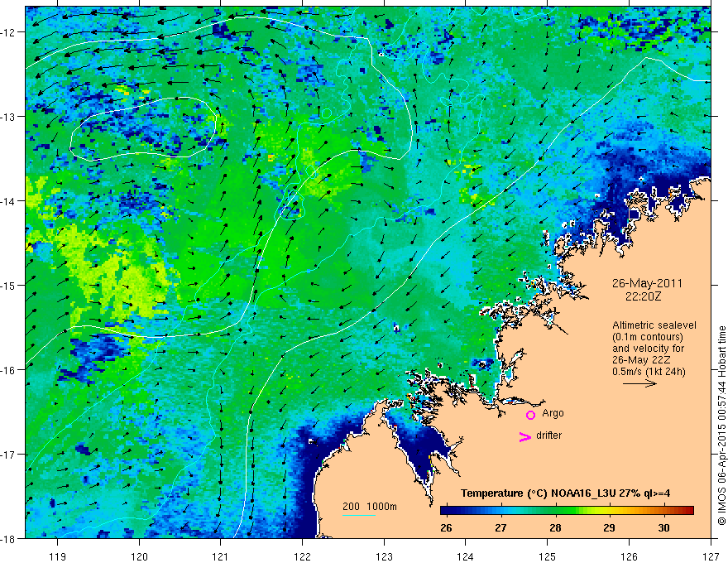This screenshot has width=728, height=563.
Task: Click the date label 26-May-2011
Action: [647, 283]
